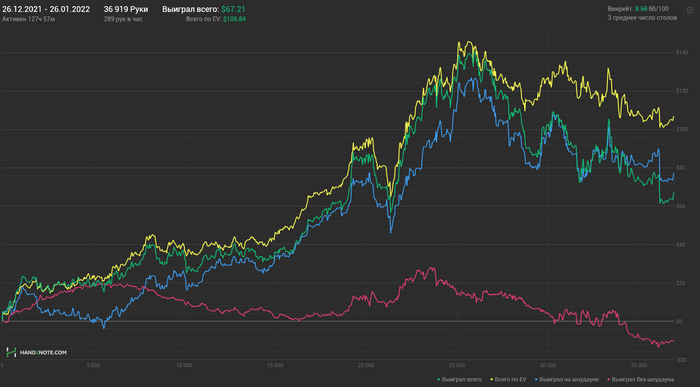Click the date range 26.12.2021 - 26.01.2022

tap(46, 9)
